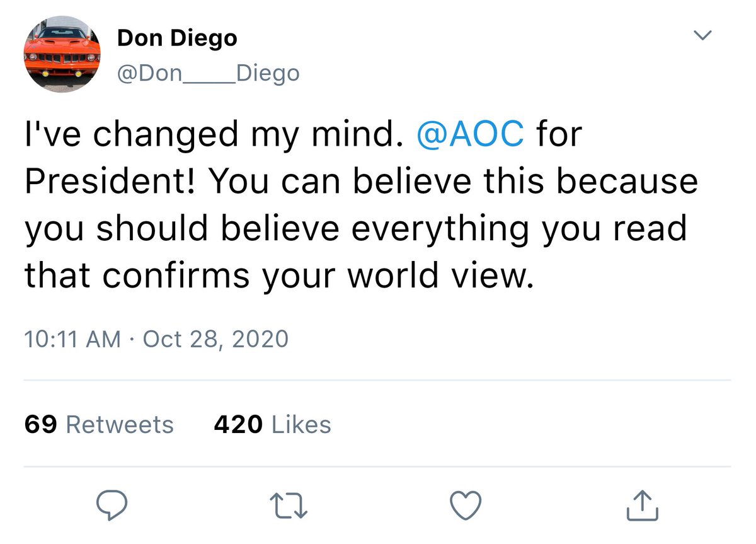This screenshot has width=756, height=544.
Task: Open tweet options with the chevron arrow
Action: pos(702,35)
